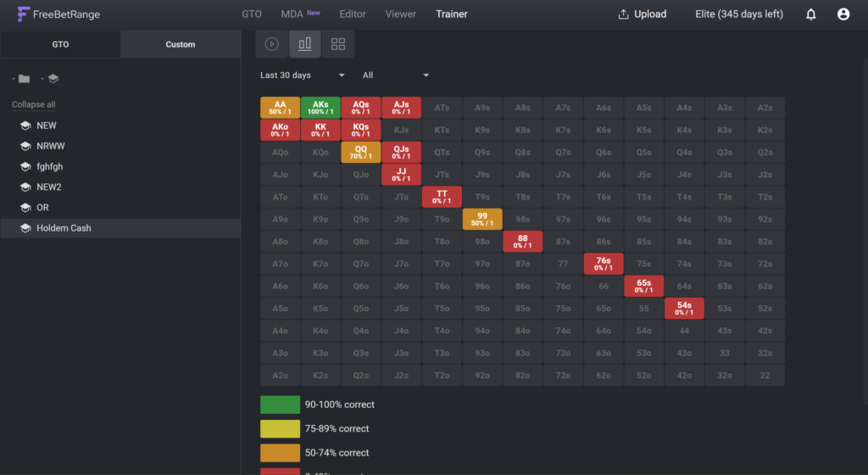Select the QQ hand cell in matrix

coord(361,152)
